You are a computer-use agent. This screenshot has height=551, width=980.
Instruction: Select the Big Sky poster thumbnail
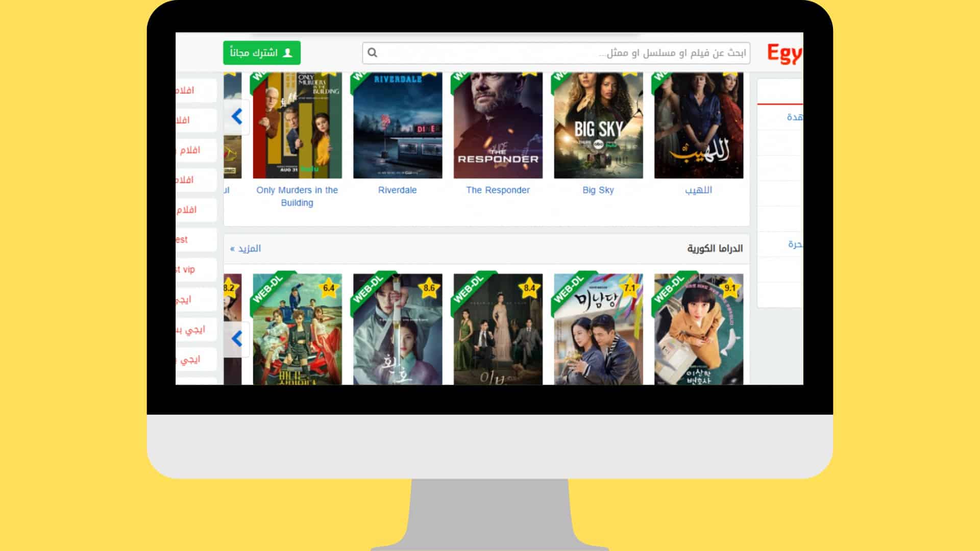pyautogui.click(x=598, y=126)
